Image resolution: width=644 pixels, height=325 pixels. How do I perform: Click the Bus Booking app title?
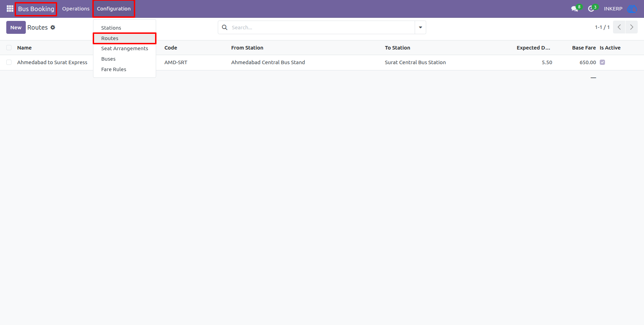36,9
